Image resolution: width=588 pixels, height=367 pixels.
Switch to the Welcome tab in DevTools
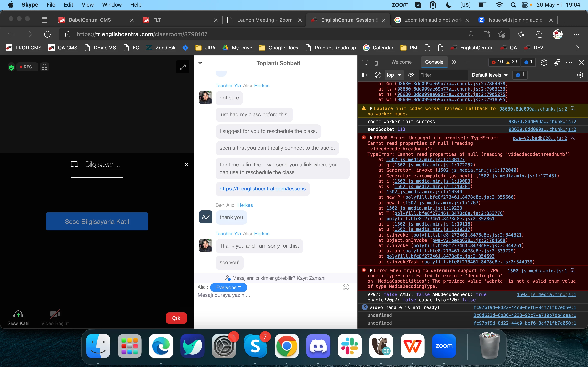tap(401, 62)
